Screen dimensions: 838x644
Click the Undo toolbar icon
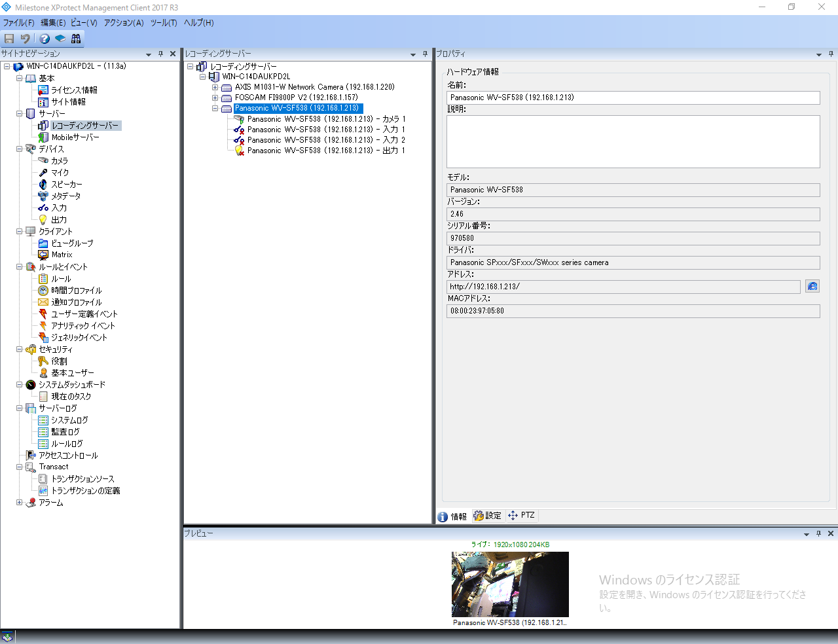pyautogui.click(x=26, y=39)
